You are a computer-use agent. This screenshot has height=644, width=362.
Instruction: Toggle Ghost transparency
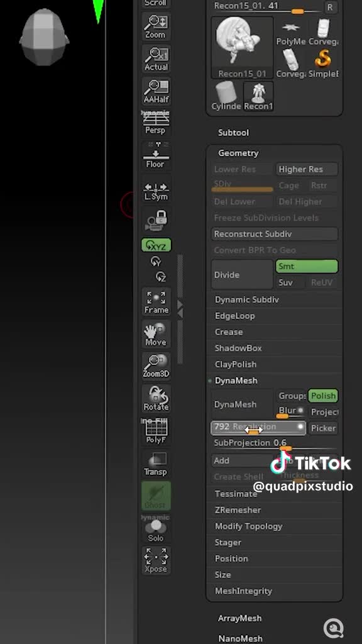tap(156, 496)
